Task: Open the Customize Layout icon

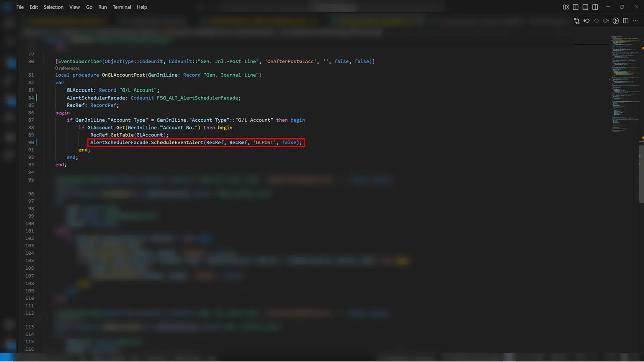Action: click(566, 7)
